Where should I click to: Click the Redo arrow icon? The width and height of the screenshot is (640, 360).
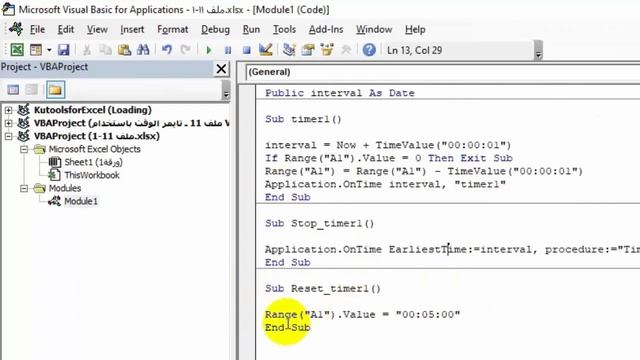tap(186, 50)
